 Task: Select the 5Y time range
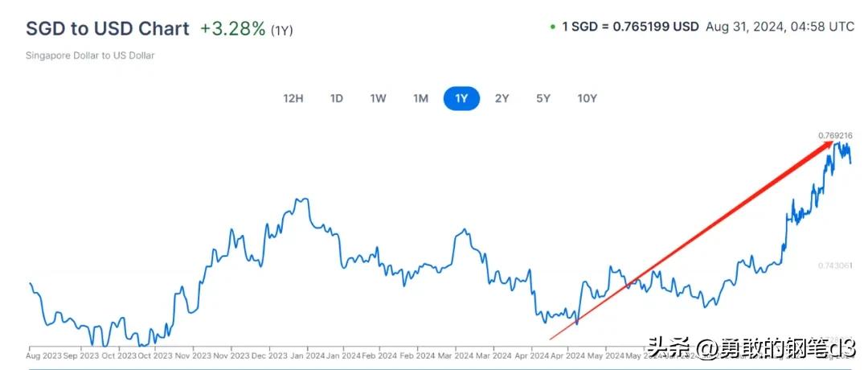(543, 99)
